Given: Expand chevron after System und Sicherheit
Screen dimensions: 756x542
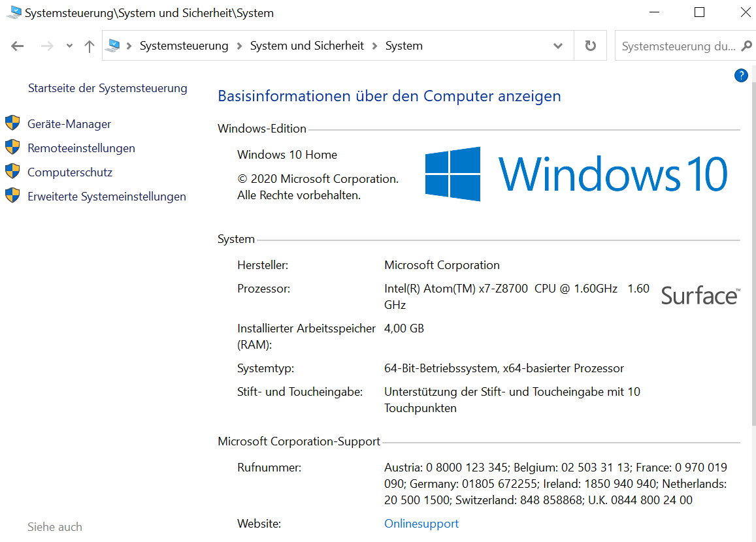Looking at the screenshot, I should pos(374,46).
